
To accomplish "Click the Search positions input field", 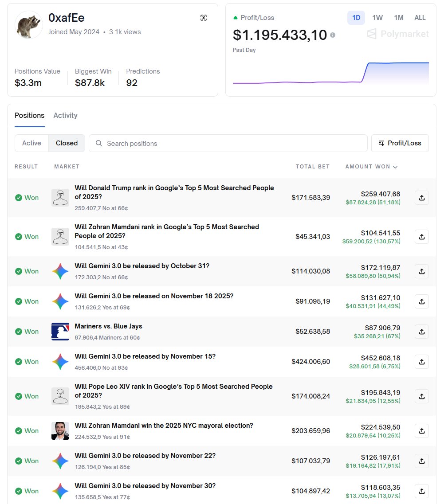I will pos(228,143).
